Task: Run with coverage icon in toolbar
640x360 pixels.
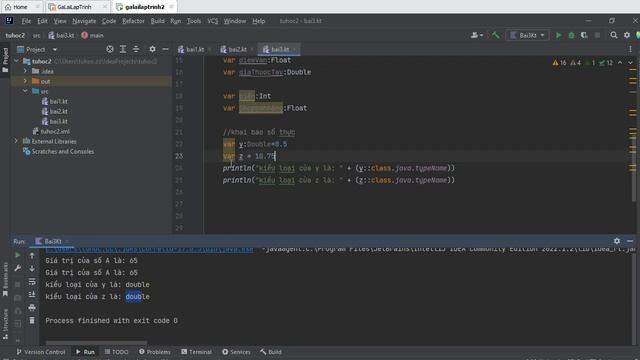Action: 584,36
